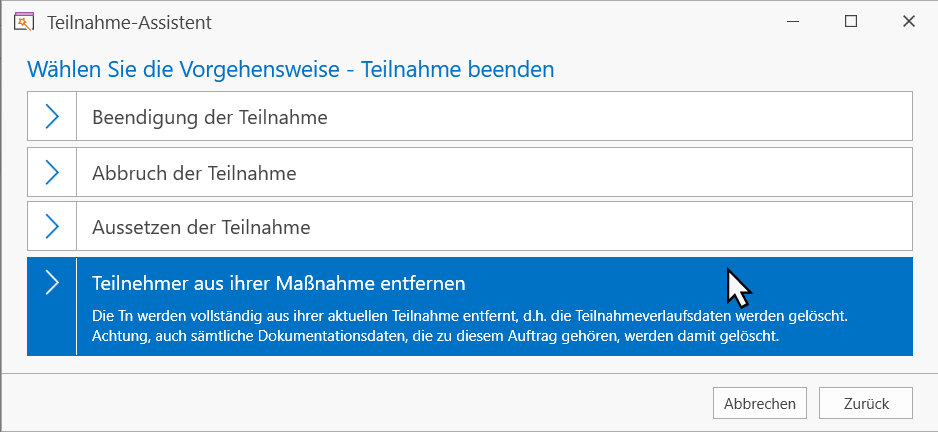This screenshot has width=938, height=432.
Task: Click warning line starting with Achtung
Action: tap(436, 336)
